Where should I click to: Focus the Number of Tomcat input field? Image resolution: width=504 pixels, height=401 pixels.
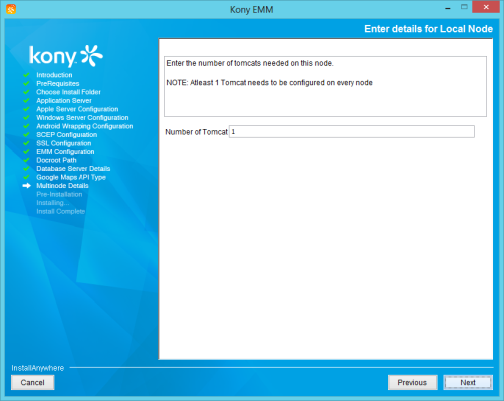tap(352, 132)
